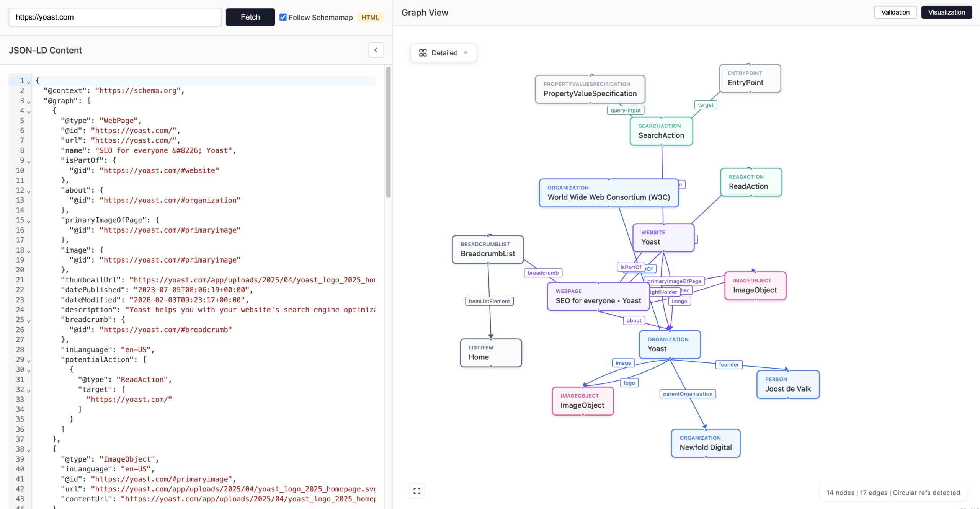Click the HTML format badge
Image resolution: width=980 pixels, height=509 pixels.
pyautogui.click(x=370, y=17)
